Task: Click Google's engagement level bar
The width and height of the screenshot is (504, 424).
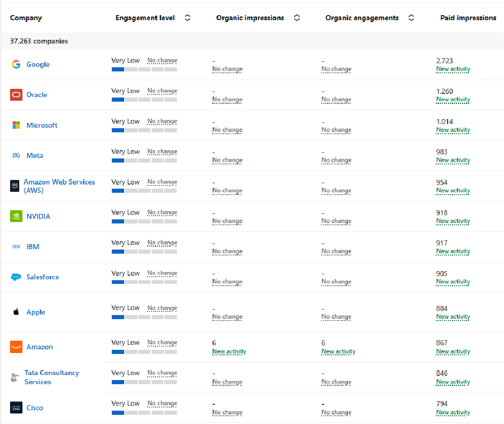Action: [144, 69]
